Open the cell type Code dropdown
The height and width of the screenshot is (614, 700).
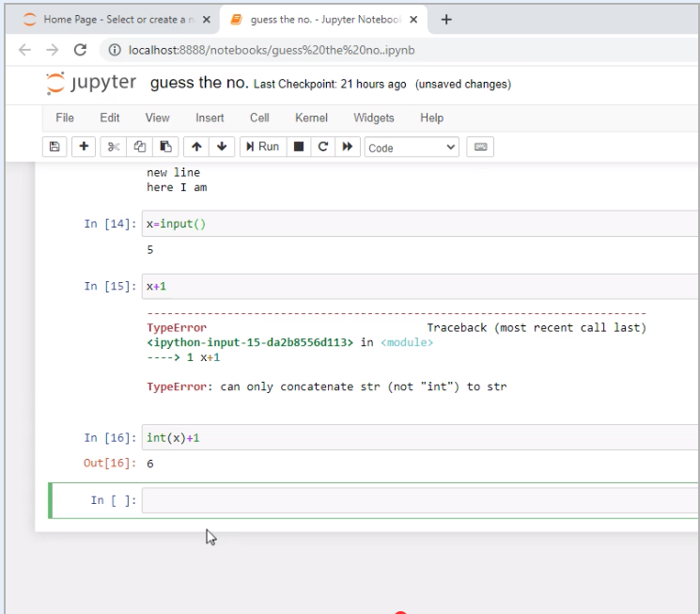tap(411, 148)
